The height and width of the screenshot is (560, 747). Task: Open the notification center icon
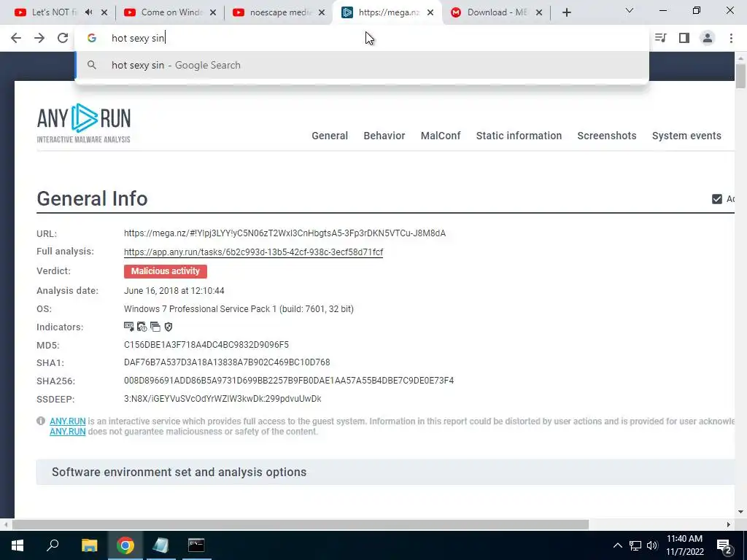tap(724, 546)
